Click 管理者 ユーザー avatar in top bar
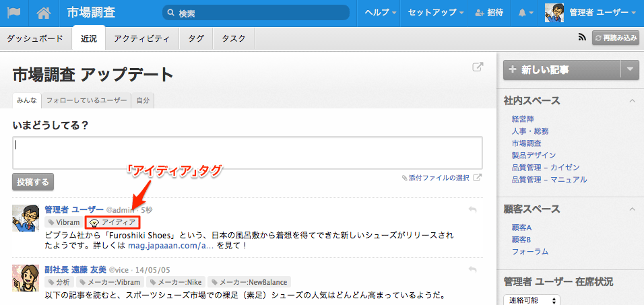This screenshot has height=305, width=644. click(x=554, y=13)
